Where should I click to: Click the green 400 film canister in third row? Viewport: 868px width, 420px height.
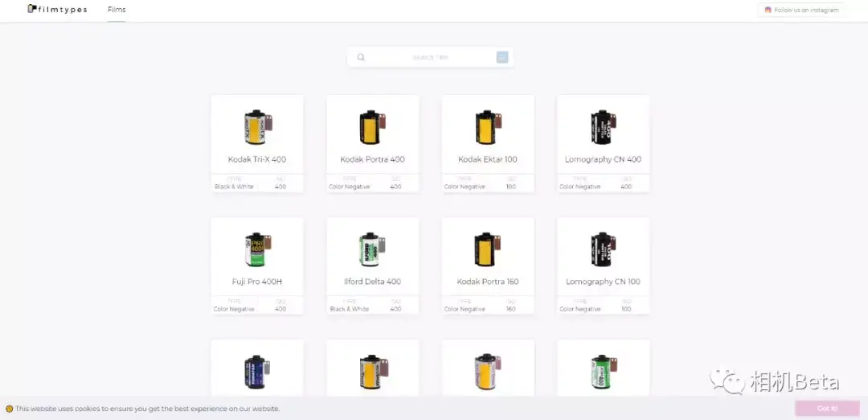point(604,372)
